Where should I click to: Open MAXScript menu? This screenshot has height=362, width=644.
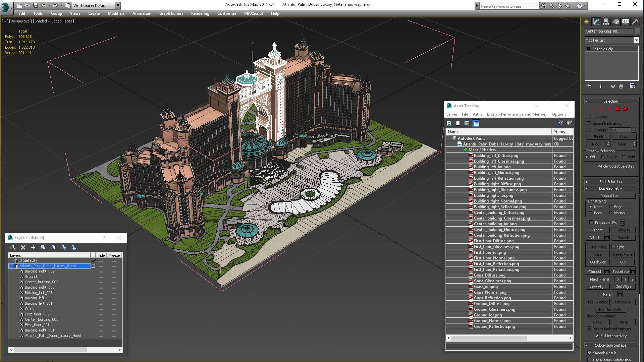point(254,13)
